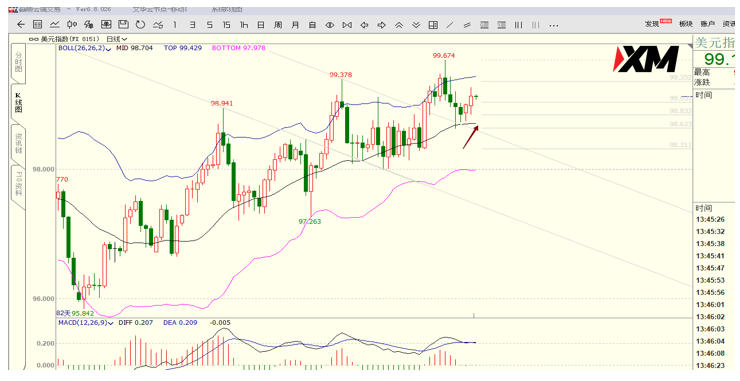Screen dimensions: 740x381
Task: Select the 自 custom period button
Action: coord(312,25)
